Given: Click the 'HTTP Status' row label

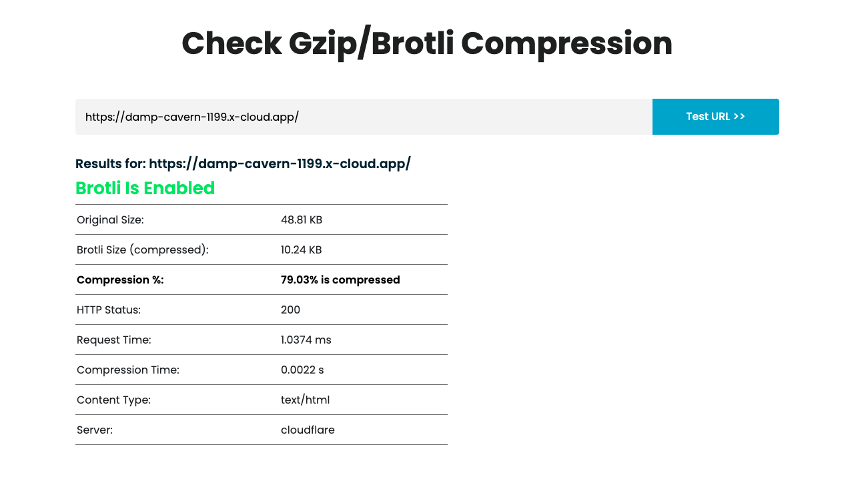Looking at the screenshot, I should (x=109, y=310).
